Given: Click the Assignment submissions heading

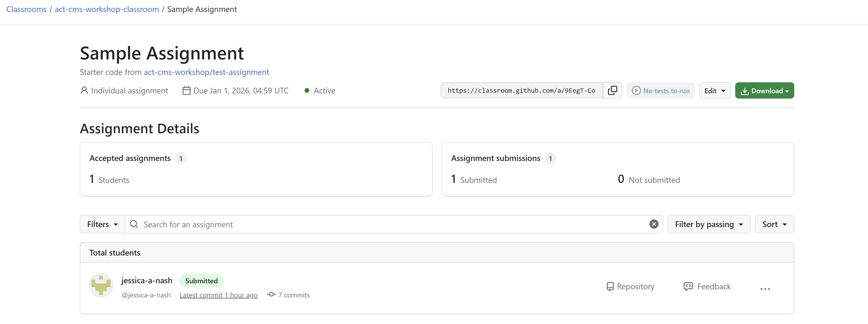Looking at the screenshot, I should pos(495,158).
